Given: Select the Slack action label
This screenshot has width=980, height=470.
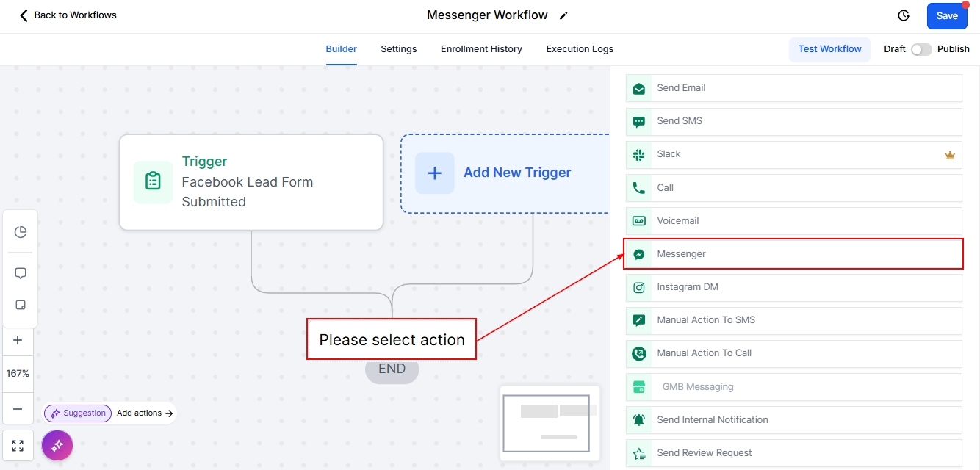Looking at the screenshot, I should click(669, 154).
